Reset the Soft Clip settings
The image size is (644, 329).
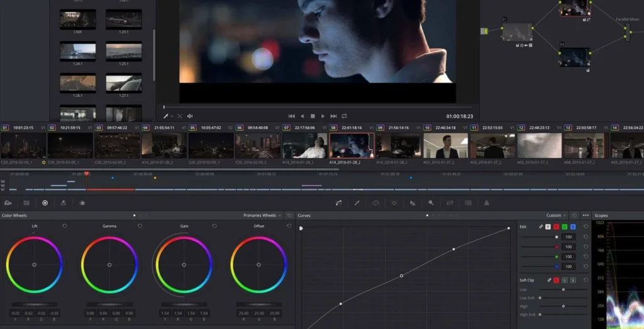586,280
